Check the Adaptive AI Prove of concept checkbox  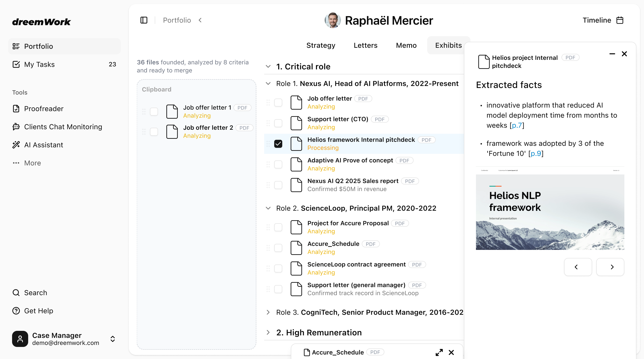[278, 164]
